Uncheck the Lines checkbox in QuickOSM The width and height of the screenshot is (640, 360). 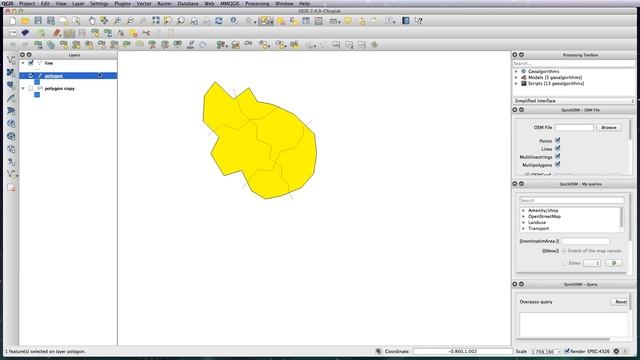tap(558, 149)
